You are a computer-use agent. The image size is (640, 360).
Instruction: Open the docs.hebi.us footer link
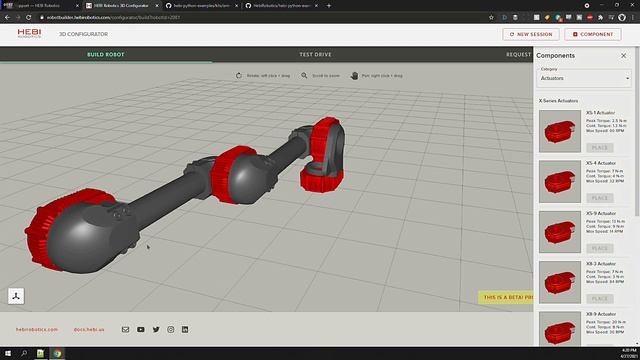pyautogui.click(x=89, y=329)
